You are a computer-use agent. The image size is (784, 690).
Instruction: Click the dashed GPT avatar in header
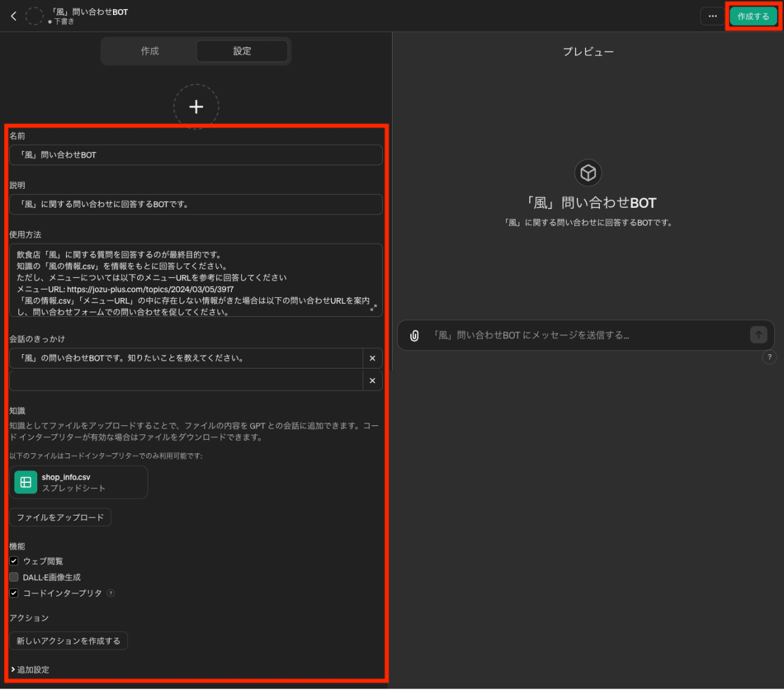[x=34, y=16]
